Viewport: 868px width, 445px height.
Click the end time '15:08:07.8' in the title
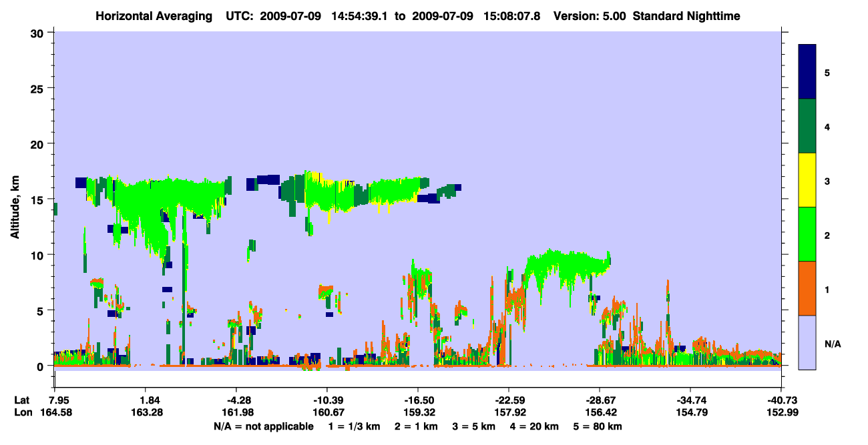point(511,16)
